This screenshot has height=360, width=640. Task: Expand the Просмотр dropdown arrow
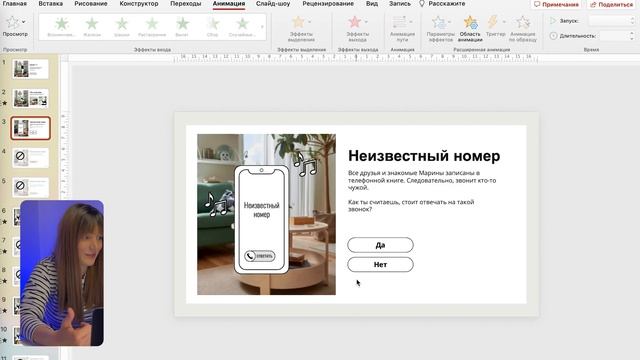(24, 22)
